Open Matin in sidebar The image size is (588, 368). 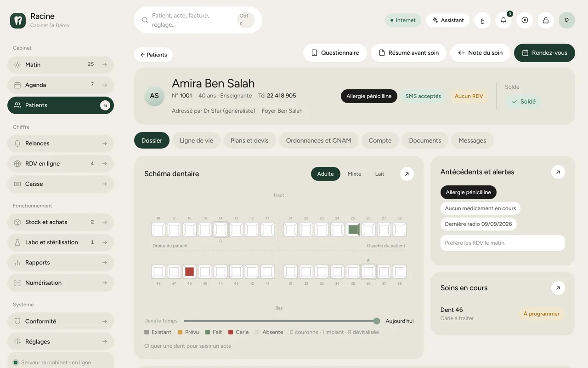[x=61, y=65]
